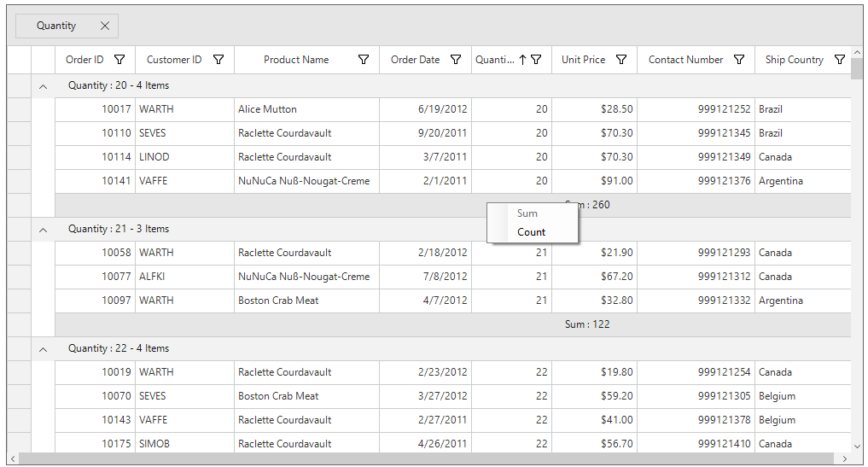Select the $28.50 unit price cell
The width and height of the screenshot is (868, 467).
pos(595,109)
